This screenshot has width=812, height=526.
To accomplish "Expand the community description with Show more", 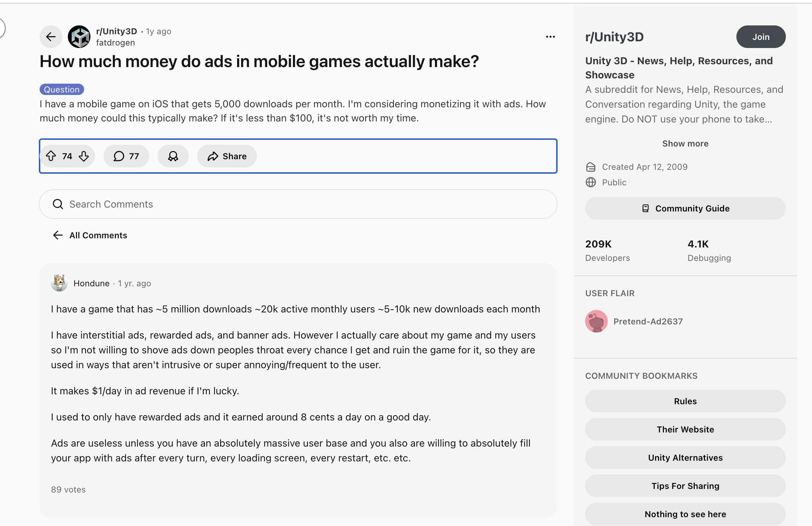I will 685,144.
